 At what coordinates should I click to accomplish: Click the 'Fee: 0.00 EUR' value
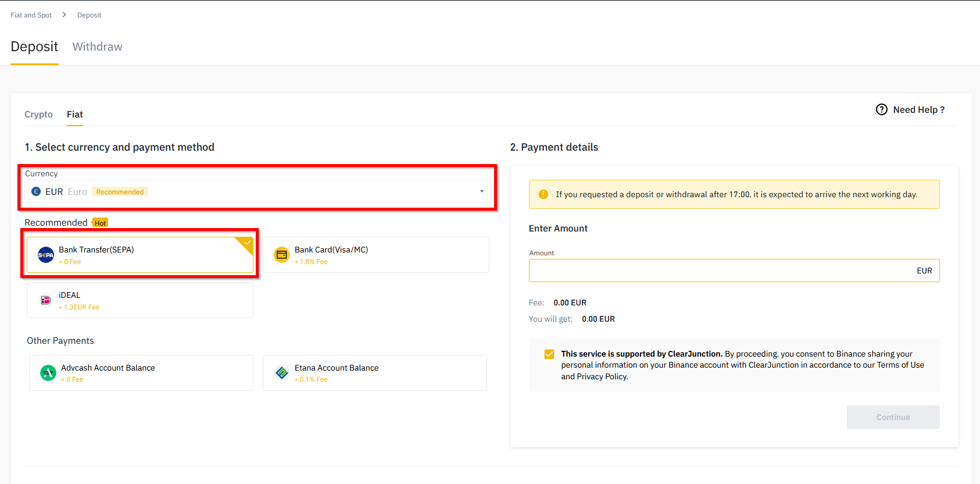coord(570,302)
